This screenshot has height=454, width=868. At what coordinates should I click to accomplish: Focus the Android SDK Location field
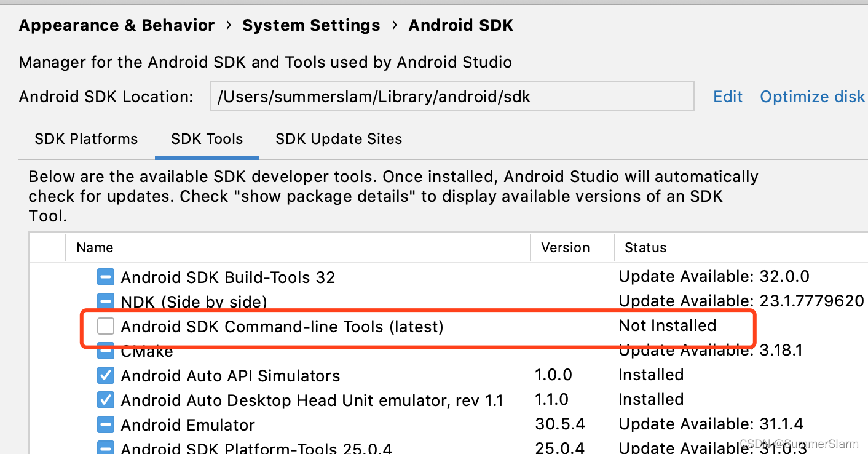pyautogui.click(x=452, y=96)
